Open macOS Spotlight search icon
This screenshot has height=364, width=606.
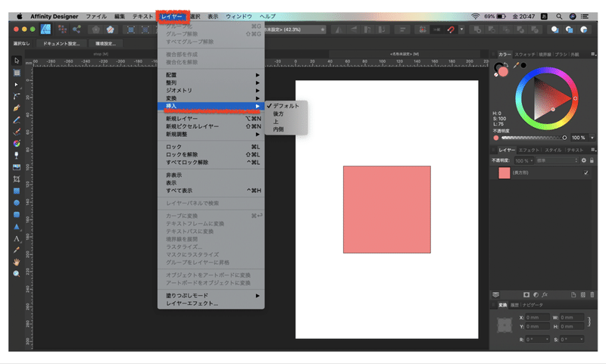[x=559, y=16]
